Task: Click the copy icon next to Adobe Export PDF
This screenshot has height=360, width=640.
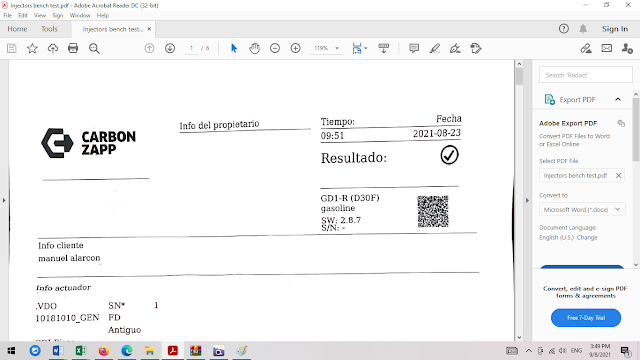Action: [621, 123]
